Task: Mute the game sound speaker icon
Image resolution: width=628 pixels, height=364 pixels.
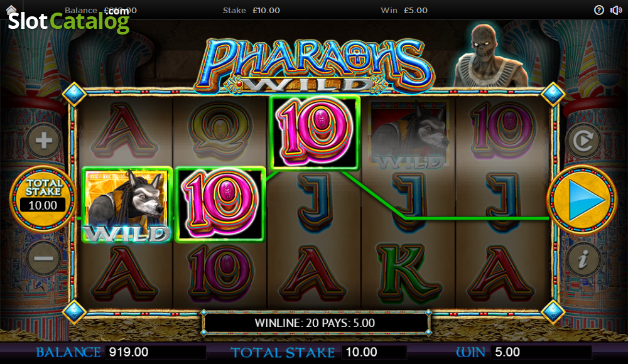Action: coord(615,10)
